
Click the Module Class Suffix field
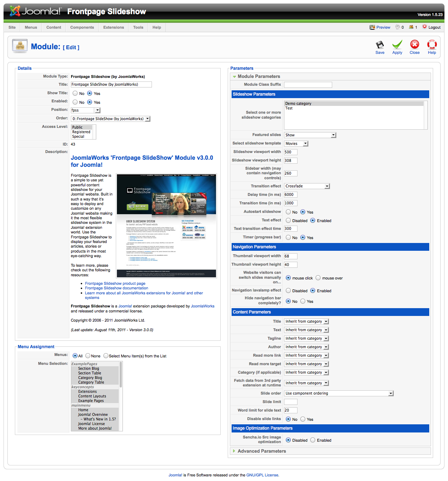308,85
